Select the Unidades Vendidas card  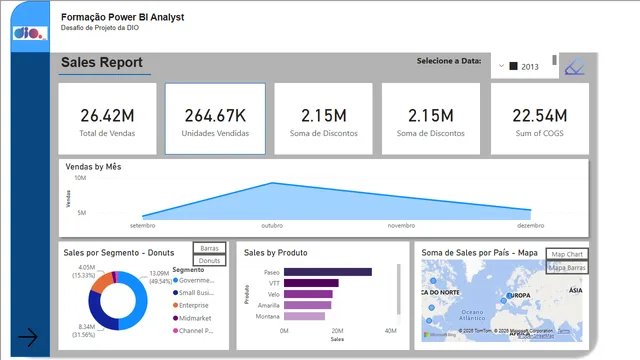215,119
